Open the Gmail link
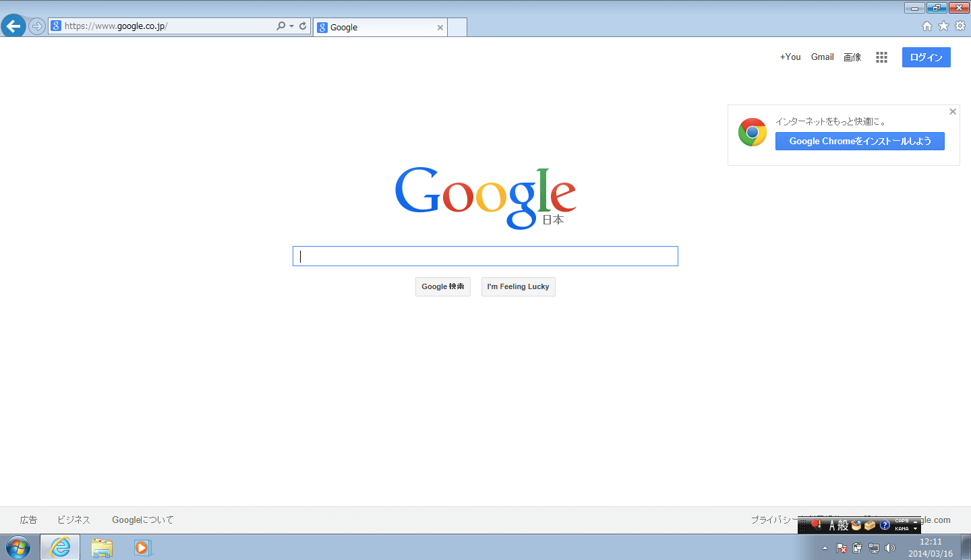 (823, 57)
